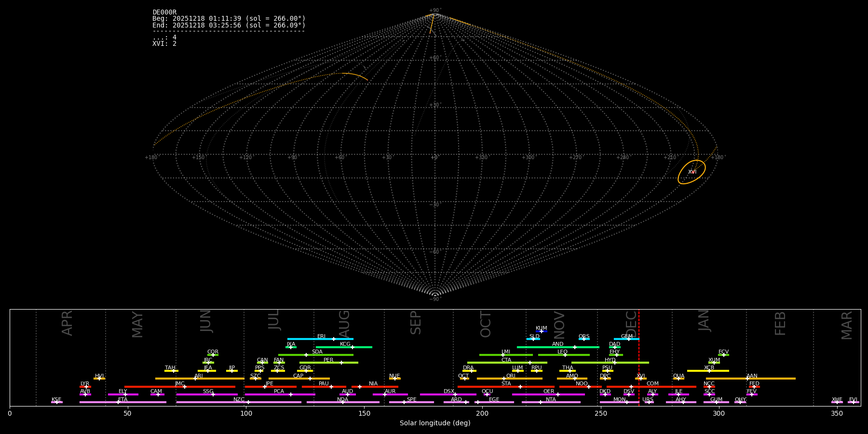Click the URS shower peak marker
868x434 pixels.
click(x=649, y=402)
